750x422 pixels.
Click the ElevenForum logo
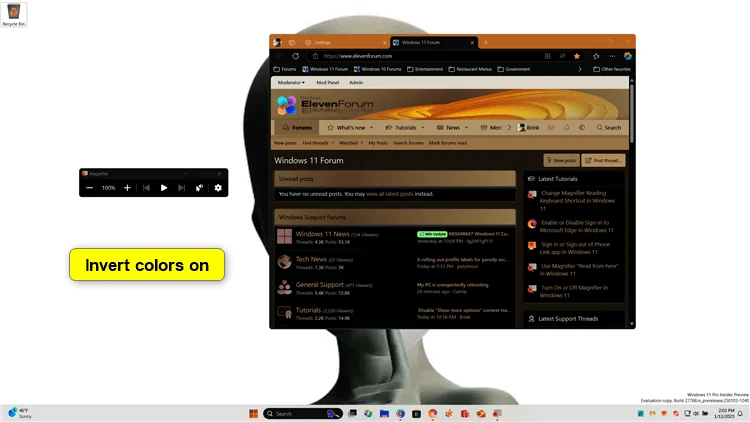coord(325,105)
